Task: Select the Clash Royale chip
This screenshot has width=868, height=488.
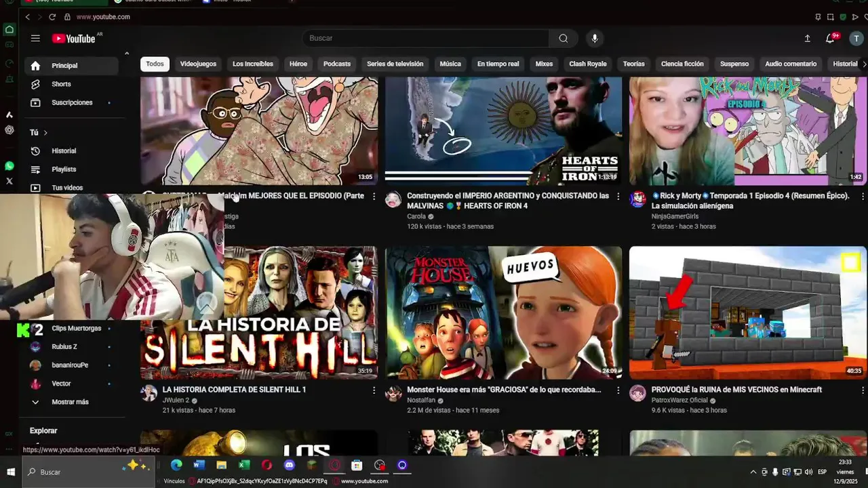Action: click(588, 64)
